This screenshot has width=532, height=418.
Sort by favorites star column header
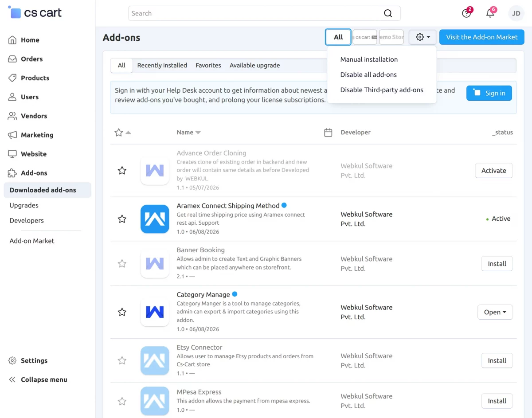(122, 133)
